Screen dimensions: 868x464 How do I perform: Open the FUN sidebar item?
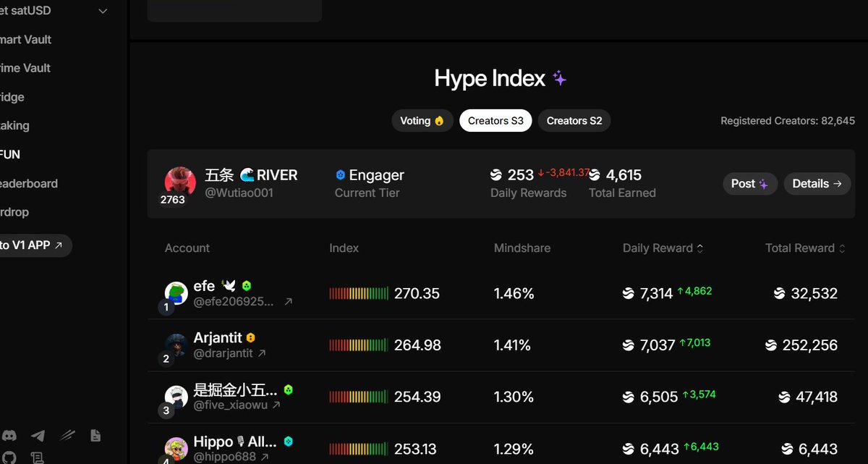[x=10, y=154]
